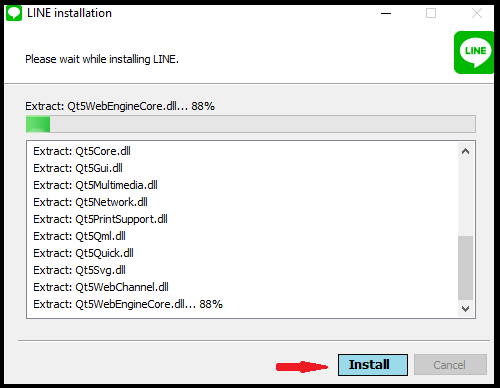Minimize the LINE installation window
The height and width of the screenshot is (388, 500).
point(386,13)
